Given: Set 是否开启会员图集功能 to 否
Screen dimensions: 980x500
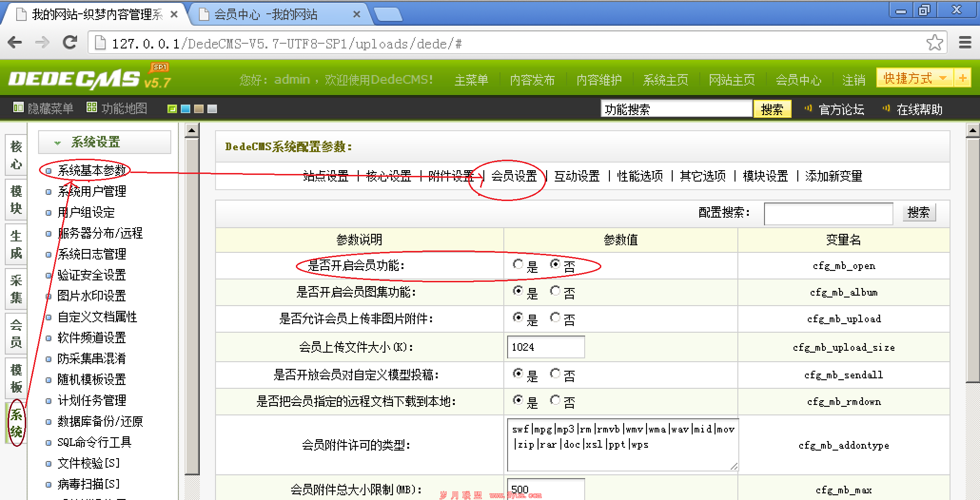Looking at the screenshot, I should pyautogui.click(x=555, y=291).
